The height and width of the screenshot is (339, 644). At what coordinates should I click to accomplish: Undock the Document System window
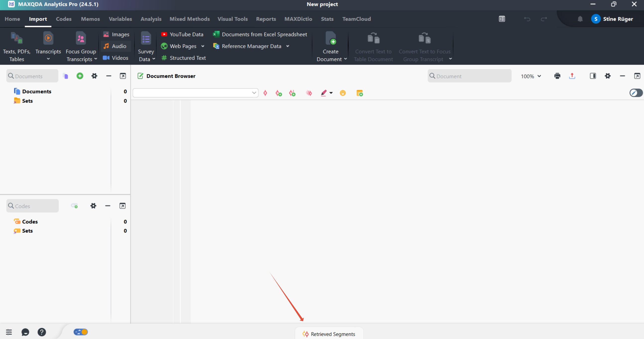coord(123,76)
